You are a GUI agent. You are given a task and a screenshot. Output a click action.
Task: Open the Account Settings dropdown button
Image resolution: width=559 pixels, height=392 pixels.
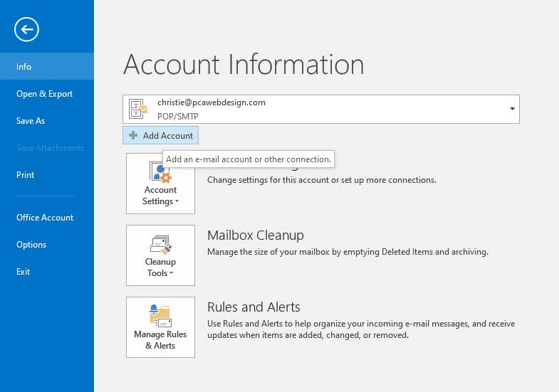[160, 184]
